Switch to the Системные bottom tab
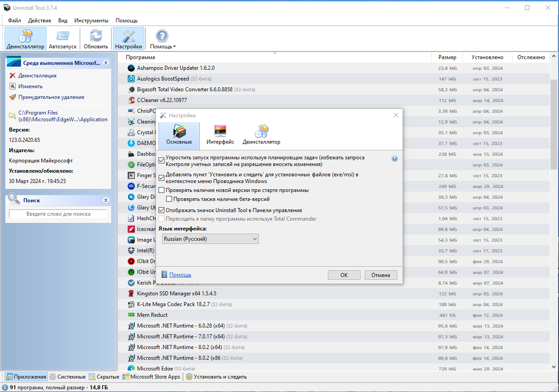The image size is (559, 392). point(68,377)
